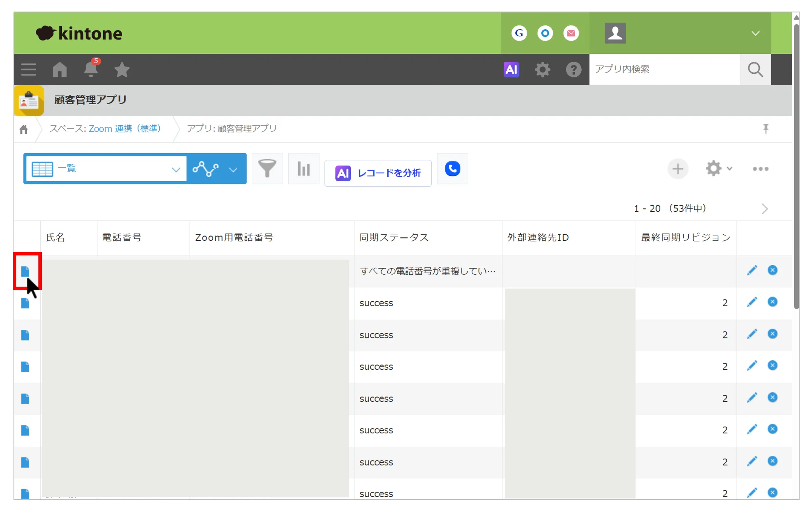Click the blue phone call icon

tap(452, 169)
